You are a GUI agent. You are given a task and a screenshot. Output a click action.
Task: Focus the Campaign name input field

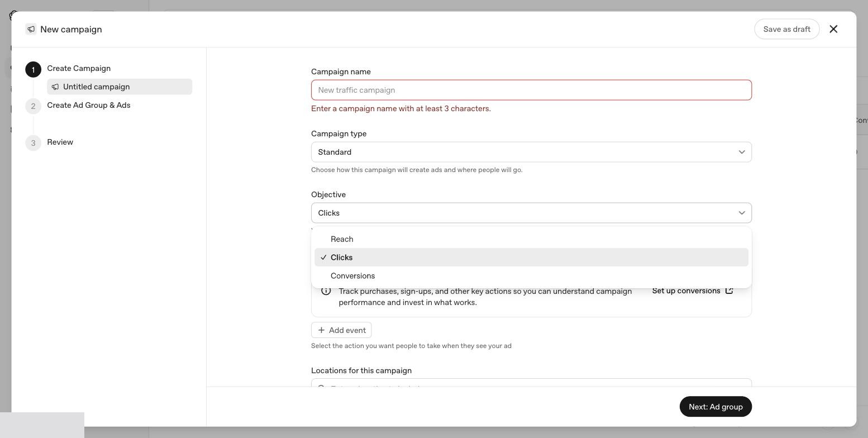[x=531, y=90]
